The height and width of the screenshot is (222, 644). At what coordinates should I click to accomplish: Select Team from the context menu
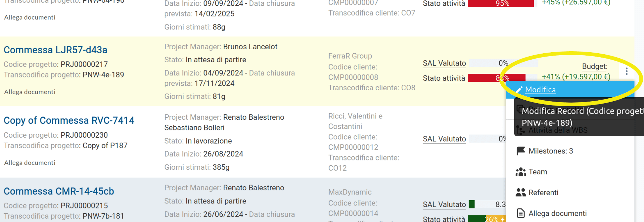click(x=537, y=172)
